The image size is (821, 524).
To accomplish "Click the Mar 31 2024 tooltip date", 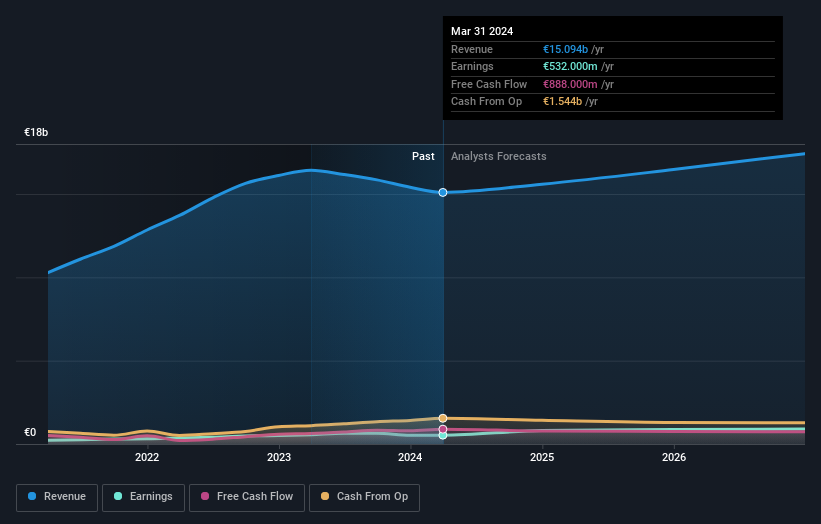I will (x=482, y=31).
